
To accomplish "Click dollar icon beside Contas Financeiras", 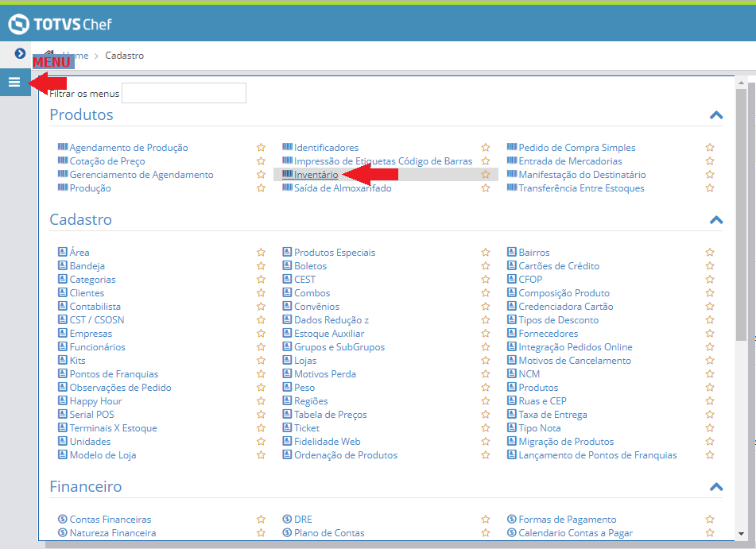I will [63, 519].
